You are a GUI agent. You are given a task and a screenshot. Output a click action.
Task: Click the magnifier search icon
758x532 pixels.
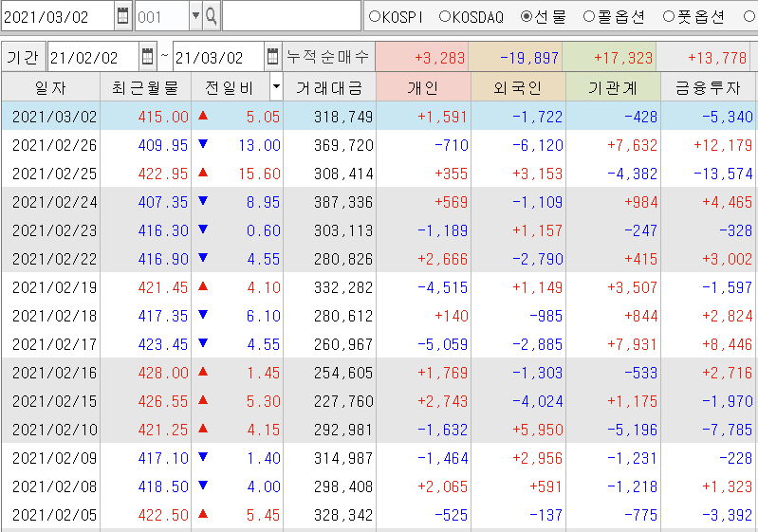(x=212, y=16)
